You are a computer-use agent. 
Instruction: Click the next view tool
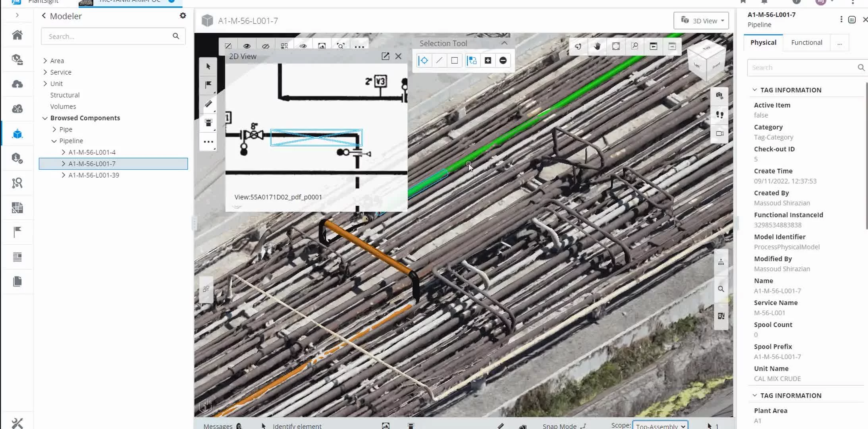672,46
